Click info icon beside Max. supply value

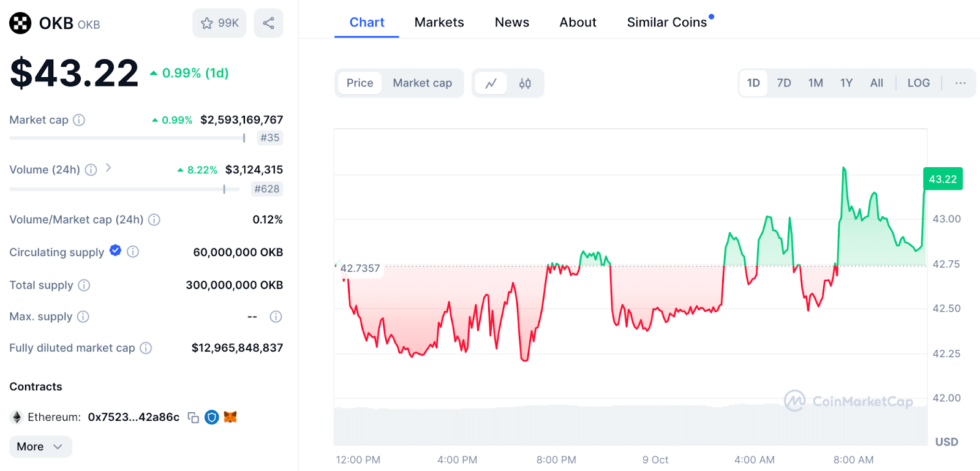pyautogui.click(x=276, y=317)
